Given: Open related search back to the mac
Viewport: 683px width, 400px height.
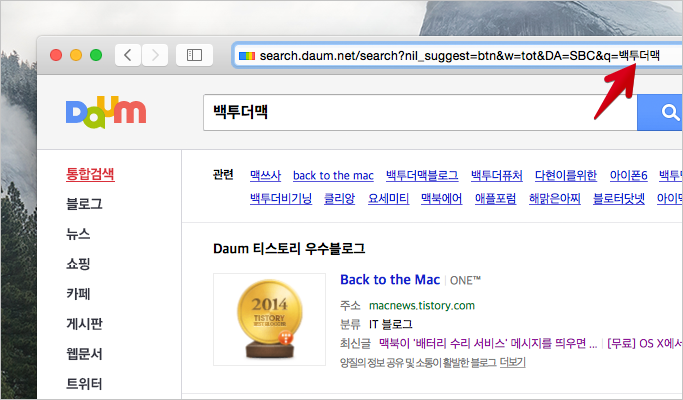Looking at the screenshot, I should (333, 175).
